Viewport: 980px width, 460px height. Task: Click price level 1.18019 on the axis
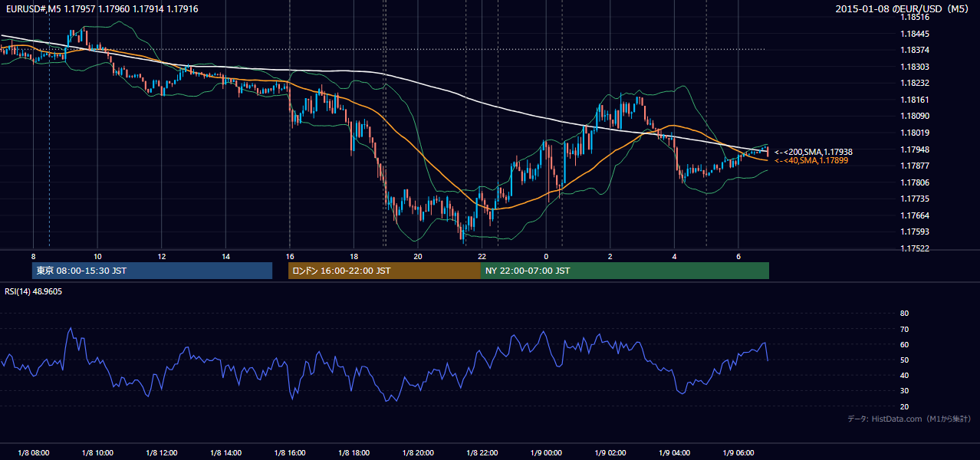916,133
